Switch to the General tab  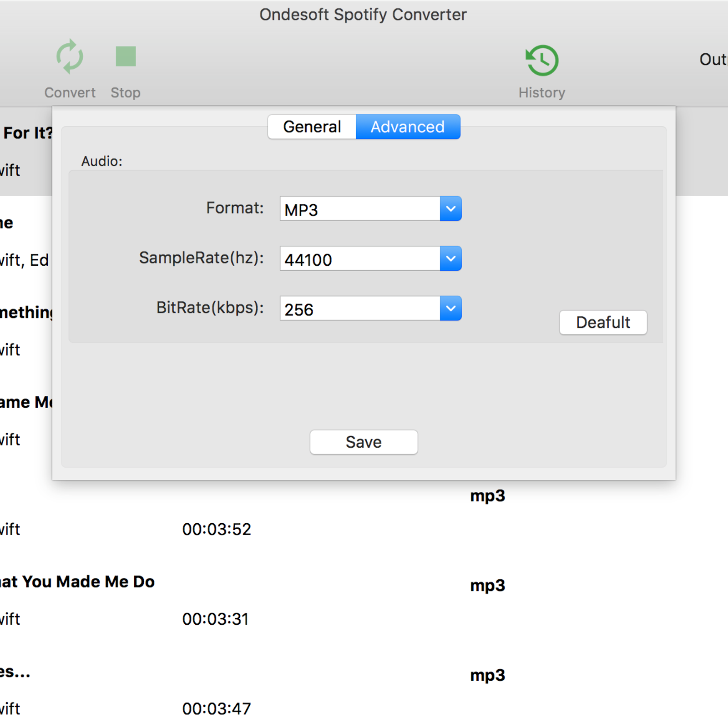(x=312, y=127)
